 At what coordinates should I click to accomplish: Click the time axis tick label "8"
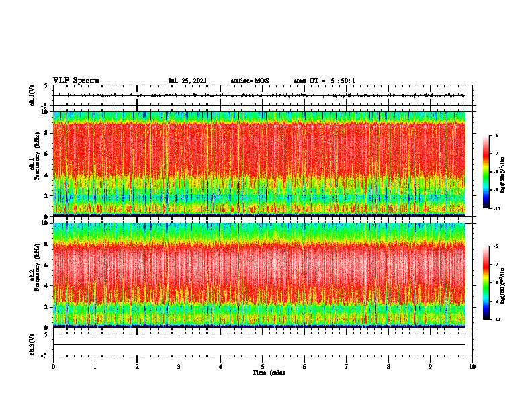(388, 367)
